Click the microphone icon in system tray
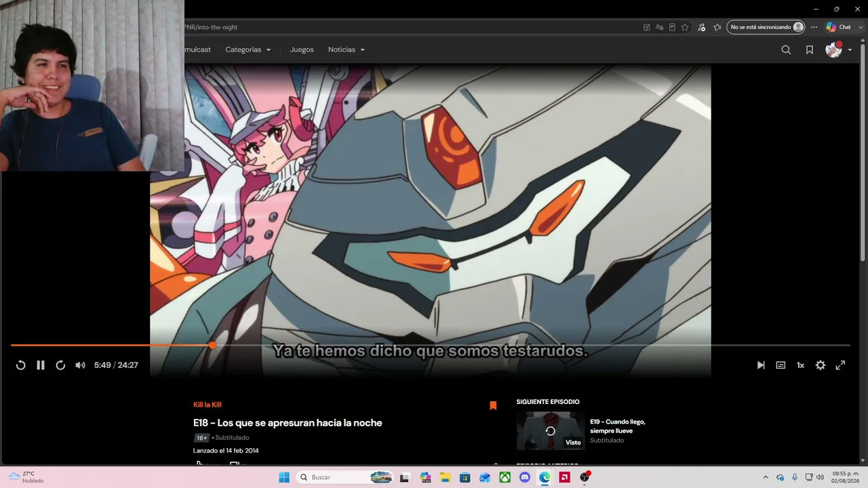This screenshot has width=868, height=488. (795, 477)
